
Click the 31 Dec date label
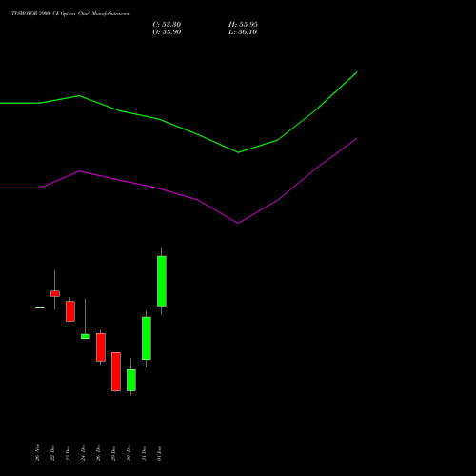coord(144,452)
